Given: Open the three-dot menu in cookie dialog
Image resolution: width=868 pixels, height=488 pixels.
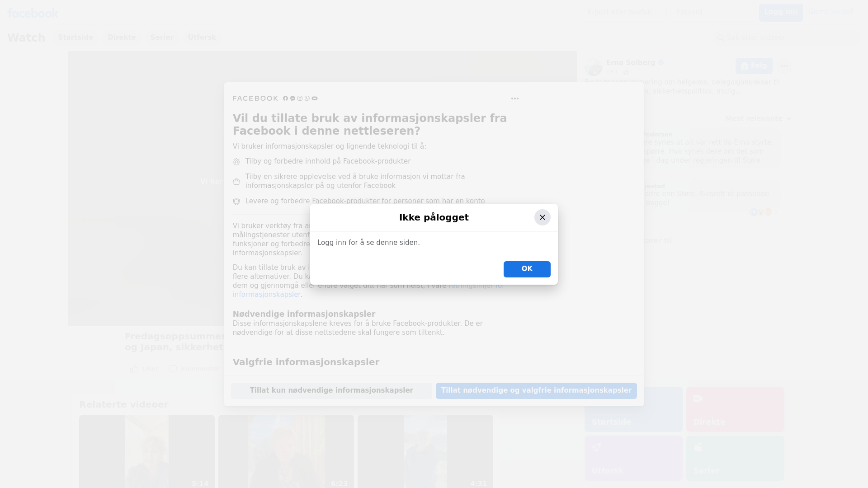Looking at the screenshot, I should click(x=514, y=99).
